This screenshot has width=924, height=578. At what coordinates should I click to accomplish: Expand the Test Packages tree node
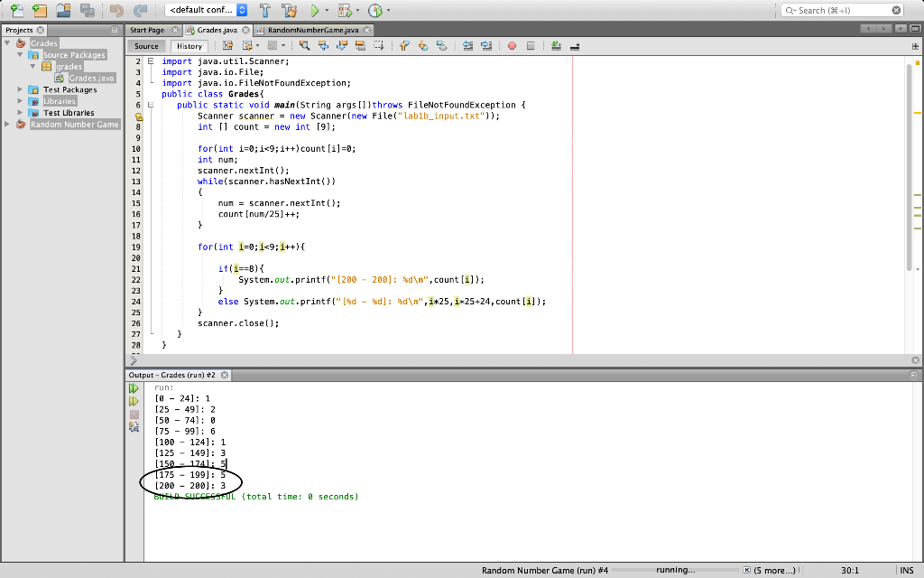20,89
